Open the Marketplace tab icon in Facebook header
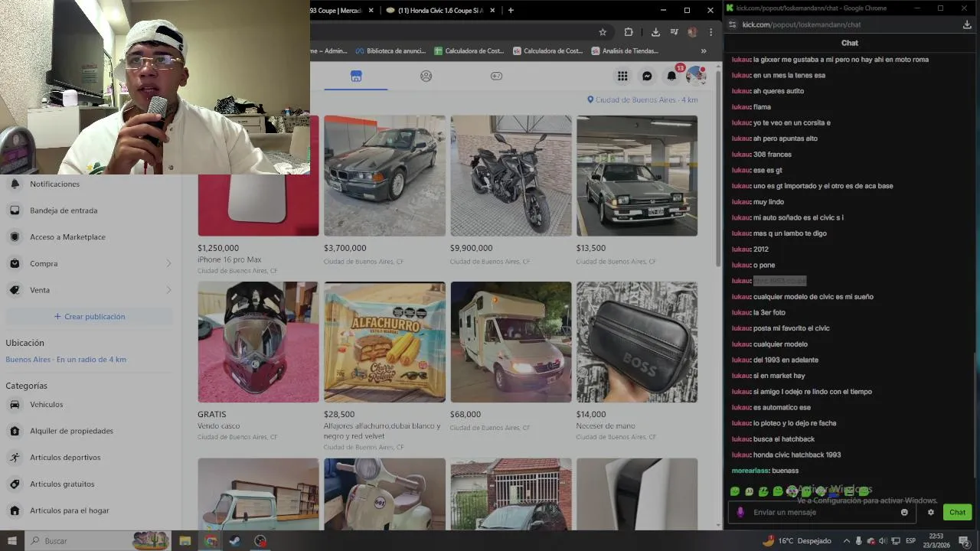980x551 pixels. tap(356, 76)
